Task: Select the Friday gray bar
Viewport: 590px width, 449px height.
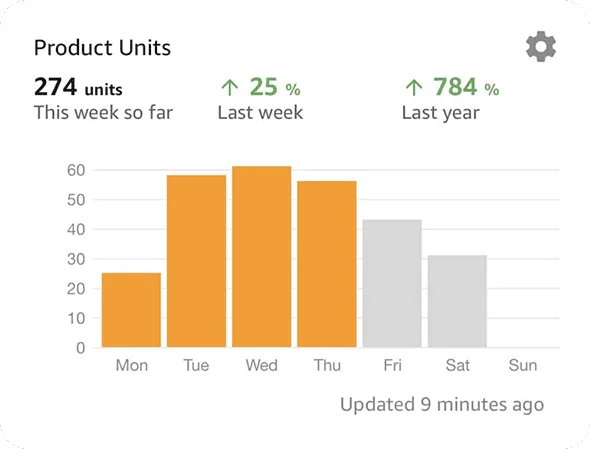Action: pos(392,283)
